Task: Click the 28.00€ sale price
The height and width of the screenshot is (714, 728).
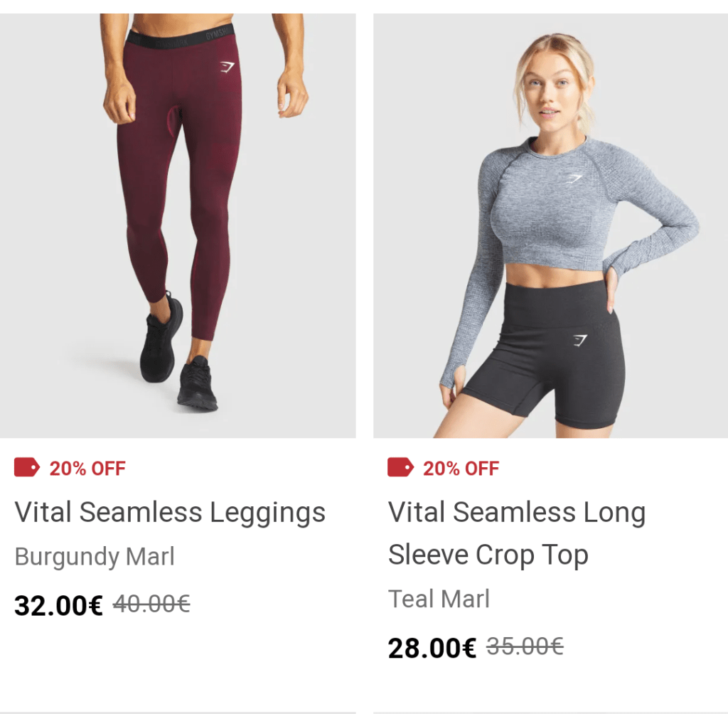Action: 432,649
